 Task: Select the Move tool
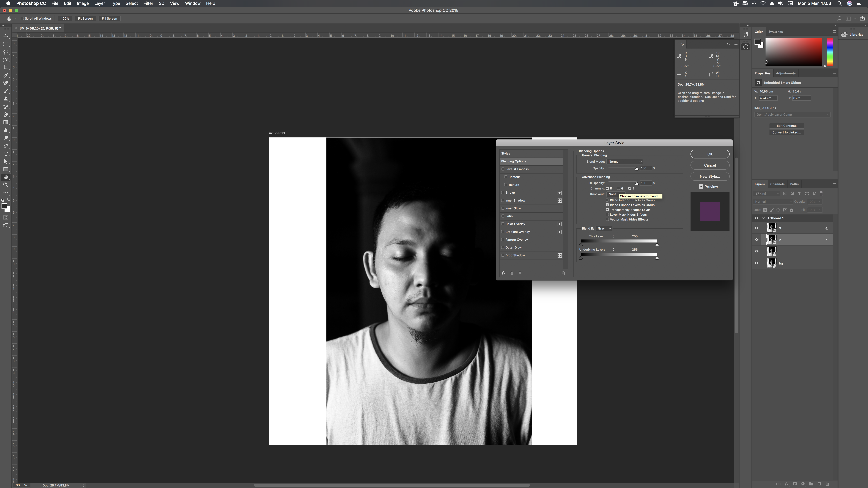[6, 36]
